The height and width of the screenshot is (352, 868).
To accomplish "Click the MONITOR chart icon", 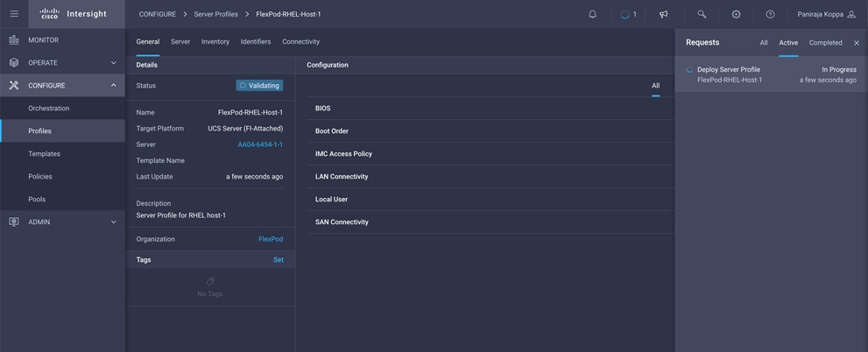I will point(14,40).
